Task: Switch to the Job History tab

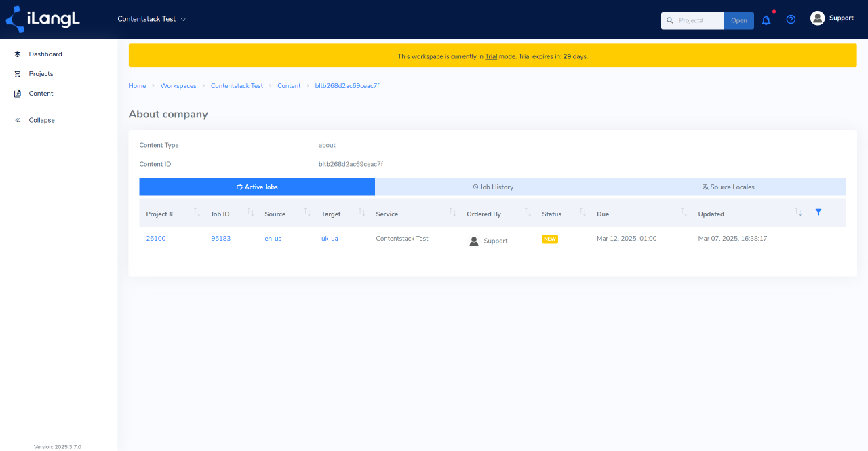Action: [492, 187]
